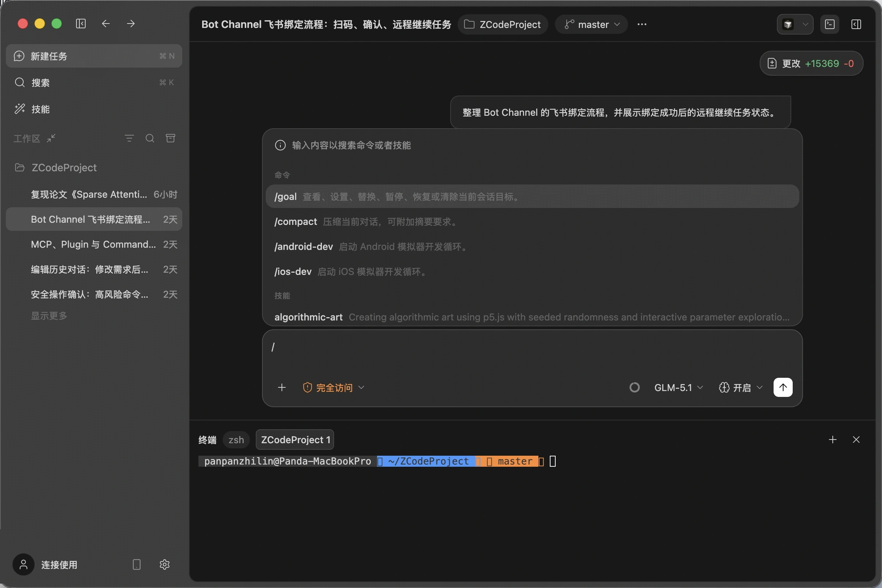Open 技能 skills in the sidebar

point(94,109)
